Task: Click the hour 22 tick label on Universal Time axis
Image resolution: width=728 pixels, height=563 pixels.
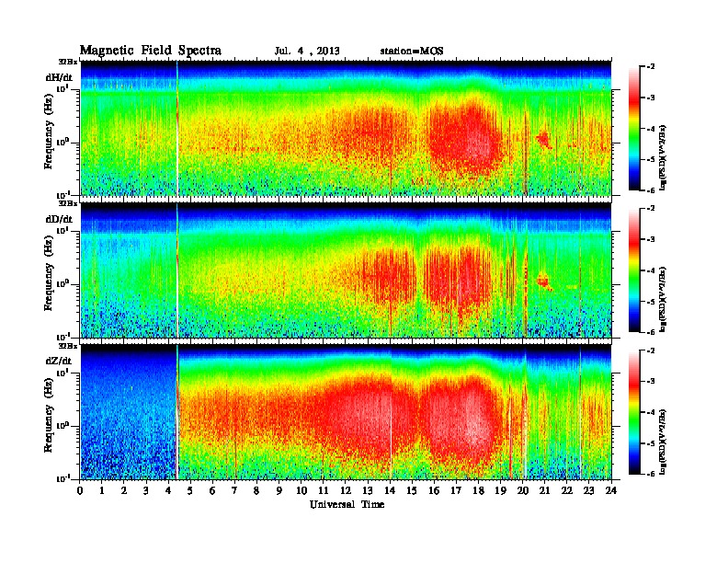Action: point(567,490)
